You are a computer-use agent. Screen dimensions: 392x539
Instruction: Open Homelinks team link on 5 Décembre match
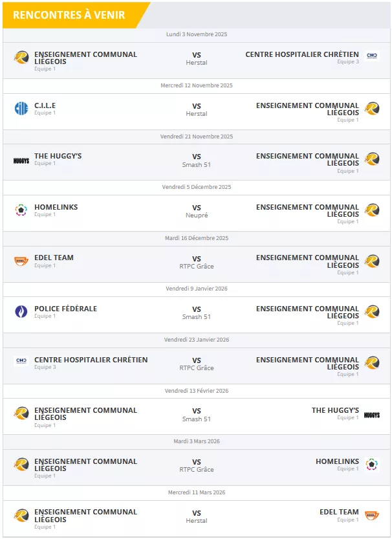56,207
